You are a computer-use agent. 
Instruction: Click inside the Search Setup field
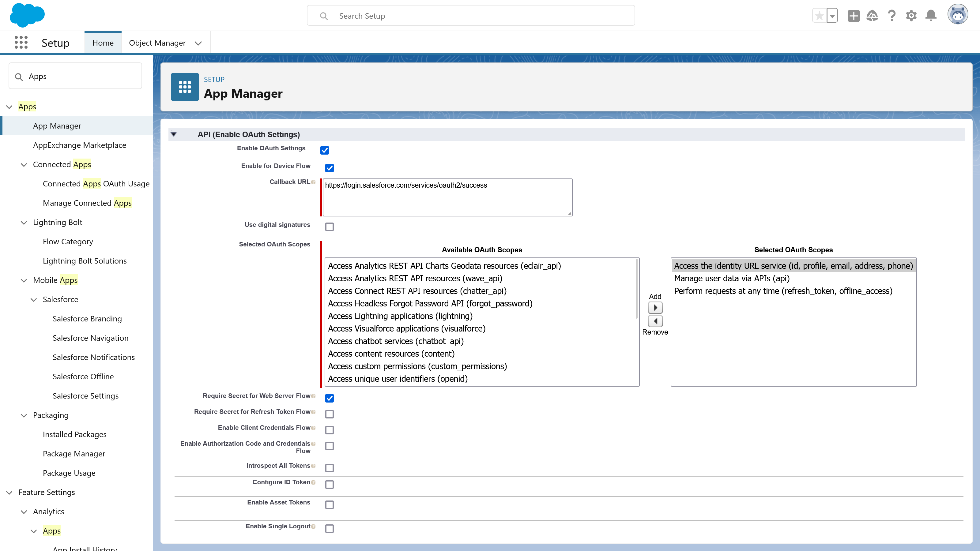pyautogui.click(x=470, y=16)
